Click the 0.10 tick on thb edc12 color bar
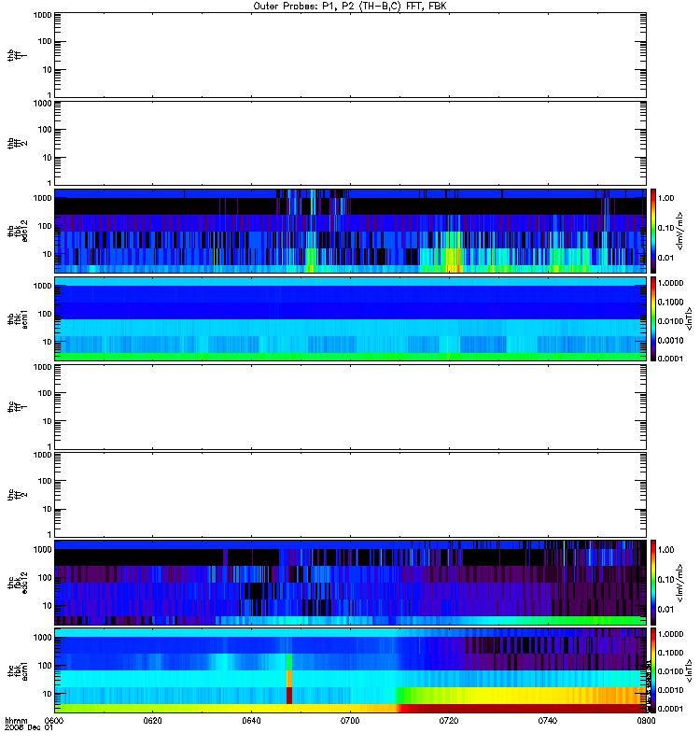Image resolution: width=700 pixels, height=747 pixels. [x=666, y=228]
